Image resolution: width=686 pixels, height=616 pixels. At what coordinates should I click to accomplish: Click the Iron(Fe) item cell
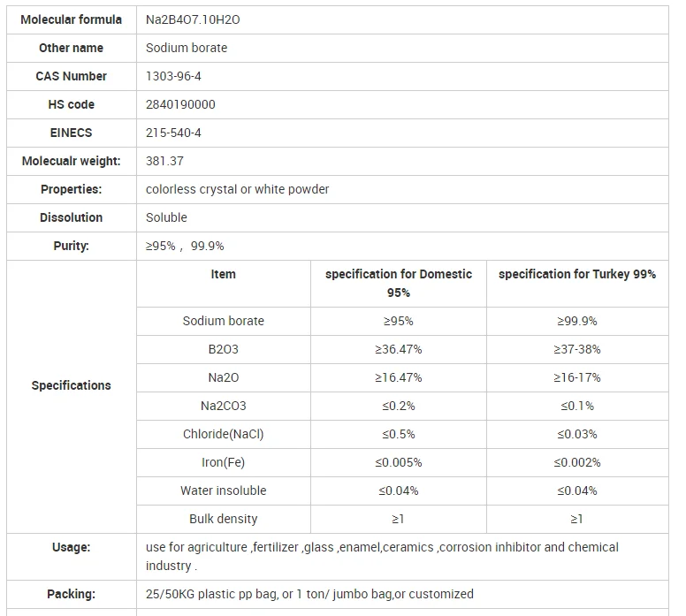point(223,462)
